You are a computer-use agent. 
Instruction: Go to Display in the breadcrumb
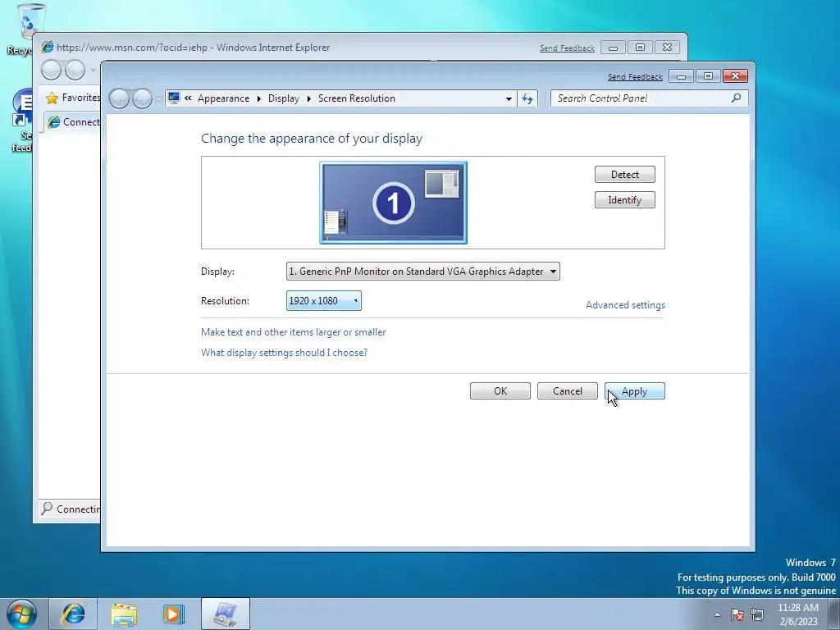tap(283, 98)
